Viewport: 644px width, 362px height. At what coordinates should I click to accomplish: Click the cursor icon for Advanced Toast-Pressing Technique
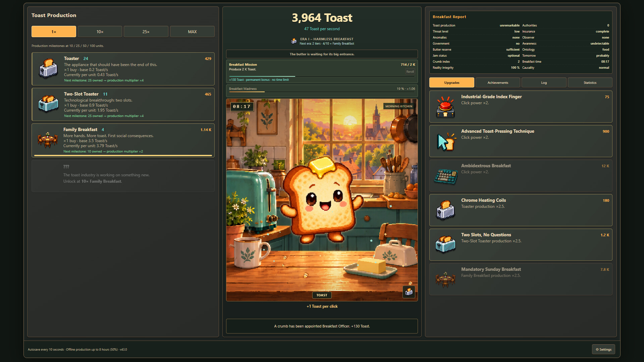click(x=446, y=141)
